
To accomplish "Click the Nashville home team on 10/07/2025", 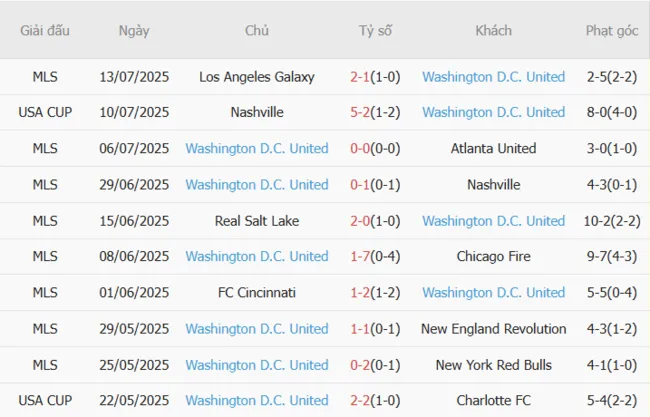I will pyautogui.click(x=257, y=113).
